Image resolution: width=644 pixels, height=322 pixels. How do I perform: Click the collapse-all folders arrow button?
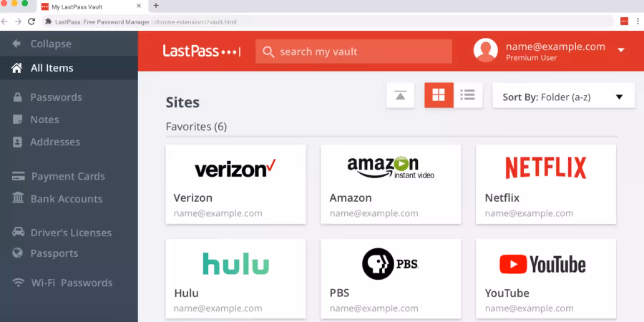tap(400, 95)
